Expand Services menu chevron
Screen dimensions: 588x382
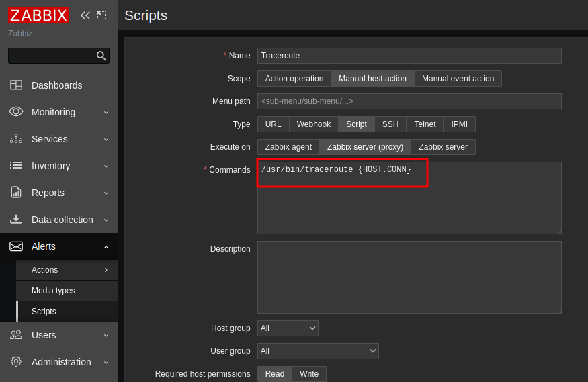click(x=106, y=140)
